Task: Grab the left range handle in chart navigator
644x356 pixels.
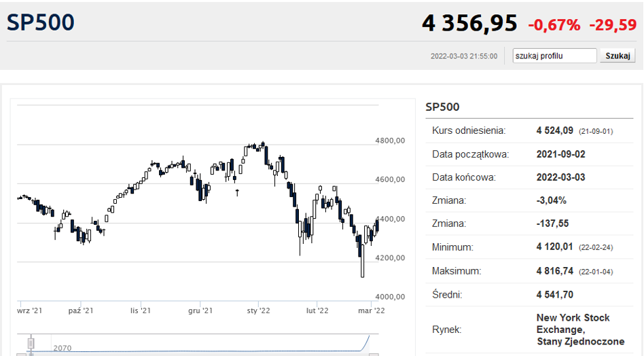Action: (30, 342)
